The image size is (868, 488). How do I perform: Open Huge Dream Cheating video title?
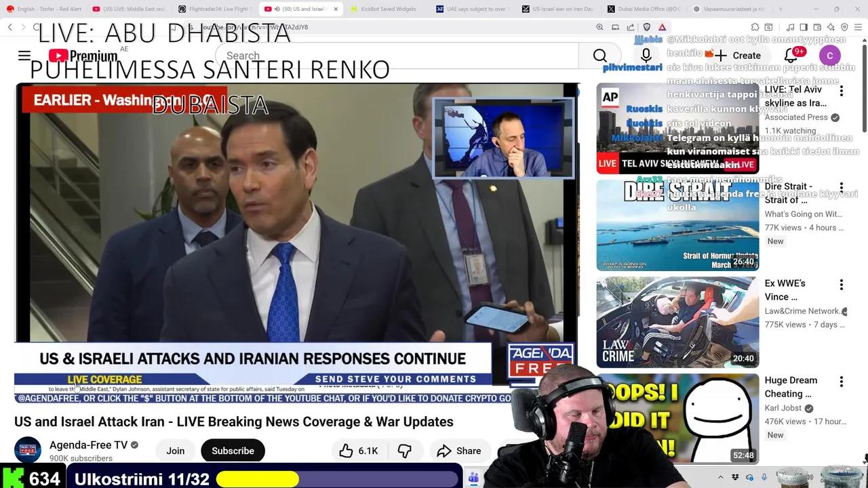(791, 387)
